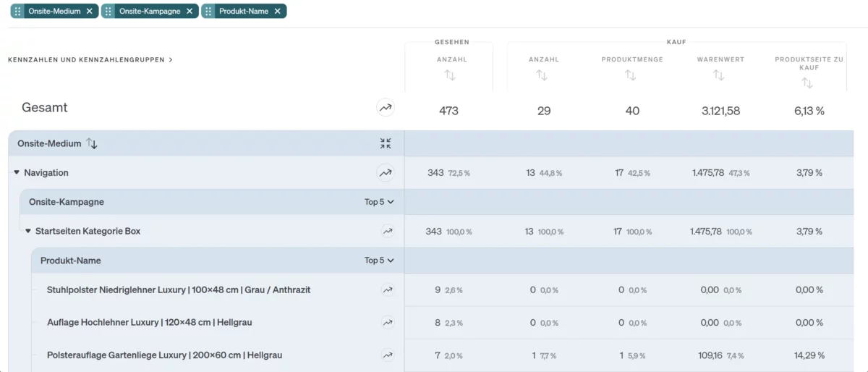Expand Kennzahlen und Kennzahlengruppen
The width and height of the screenshot is (868, 372).
(90, 60)
